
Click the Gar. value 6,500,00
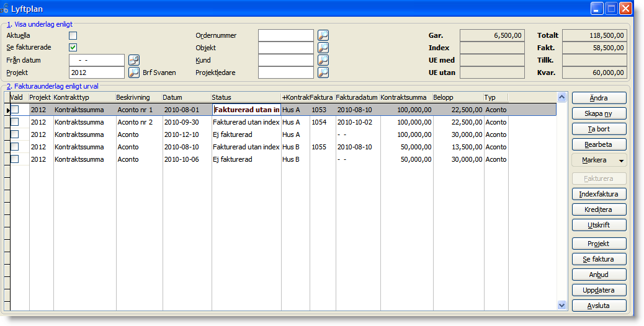(493, 36)
